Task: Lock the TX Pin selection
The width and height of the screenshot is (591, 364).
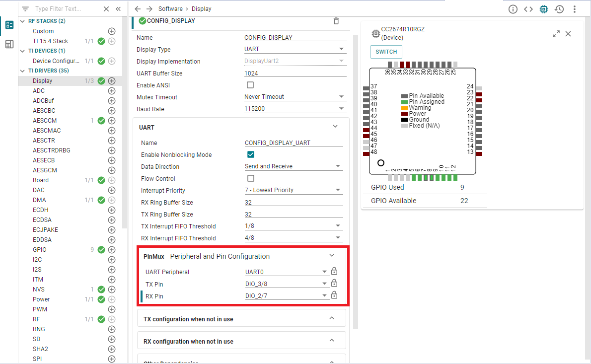Action: click(334, 284)
